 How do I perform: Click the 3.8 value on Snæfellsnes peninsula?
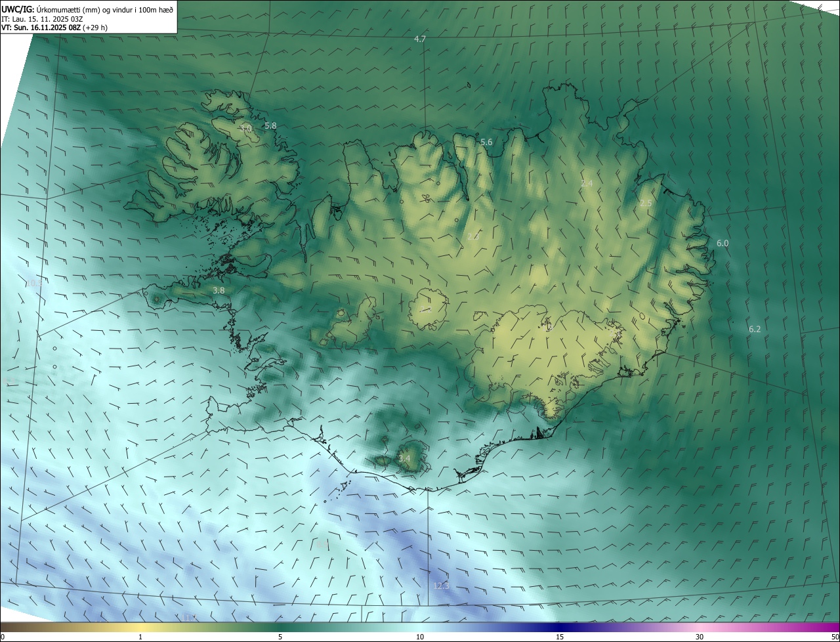tap(219, 290)
